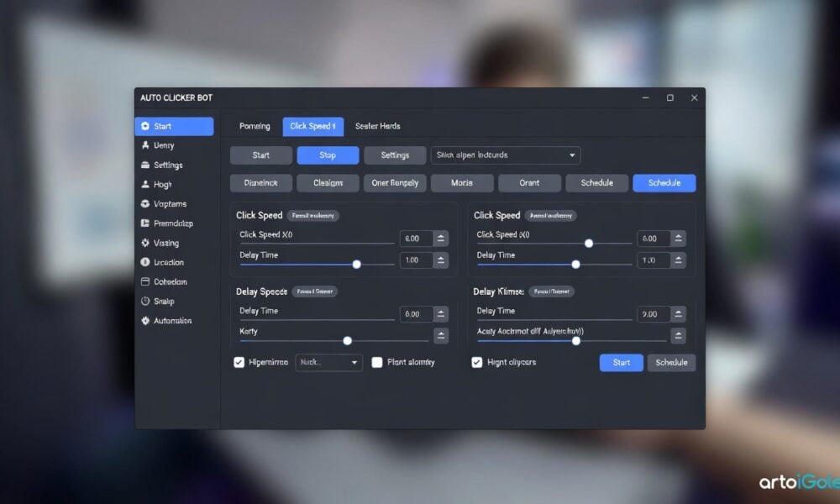The width and height of the screenshot is (840, 504).
Task: Enable the Plant alomtry checkbox
Action: click(x=377, y=362)
